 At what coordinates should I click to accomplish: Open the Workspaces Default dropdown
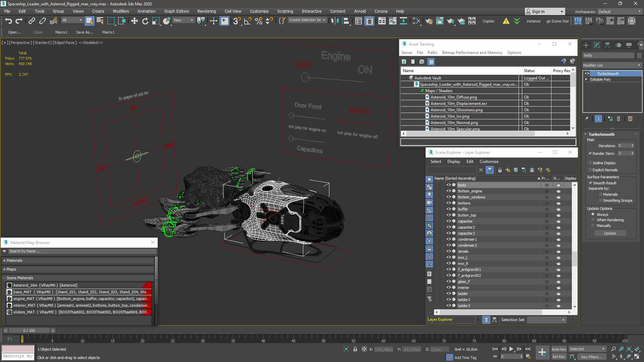[619, 11]
